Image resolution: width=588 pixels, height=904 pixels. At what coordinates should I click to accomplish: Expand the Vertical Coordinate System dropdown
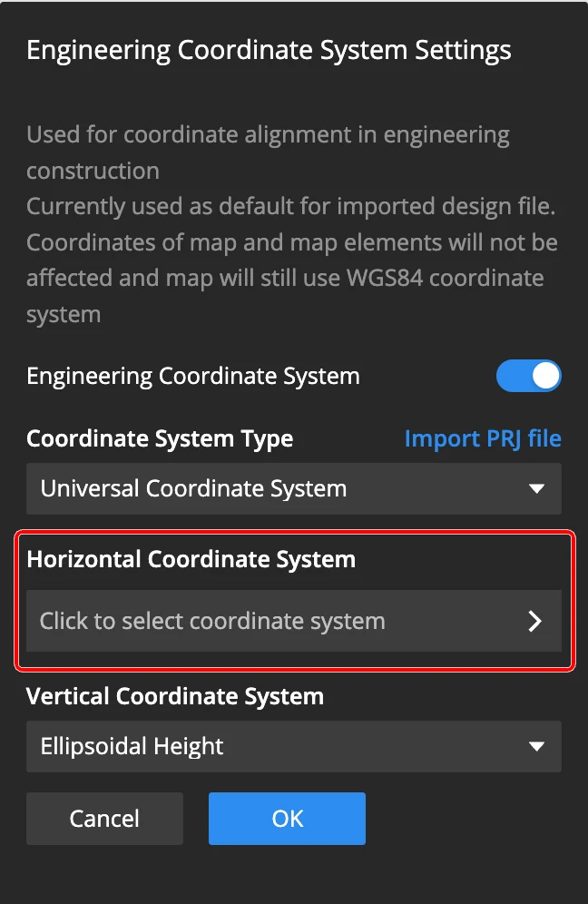[293, 746]
